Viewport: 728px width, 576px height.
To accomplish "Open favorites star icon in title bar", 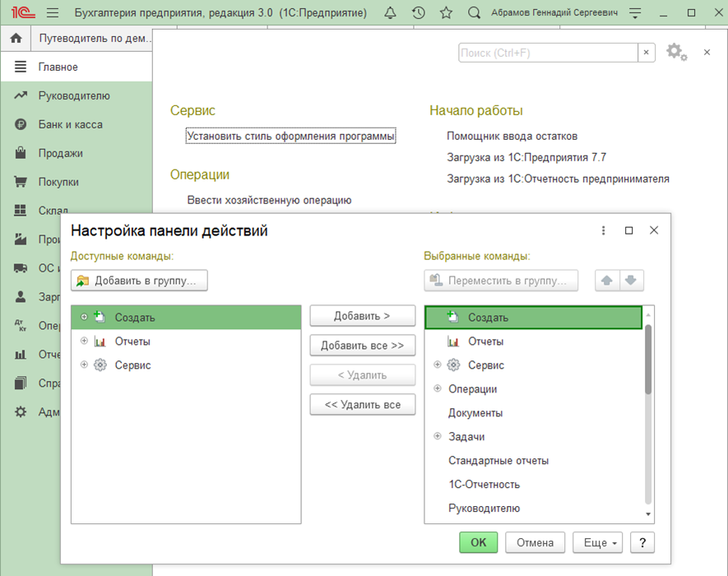I will pos(446,12).
